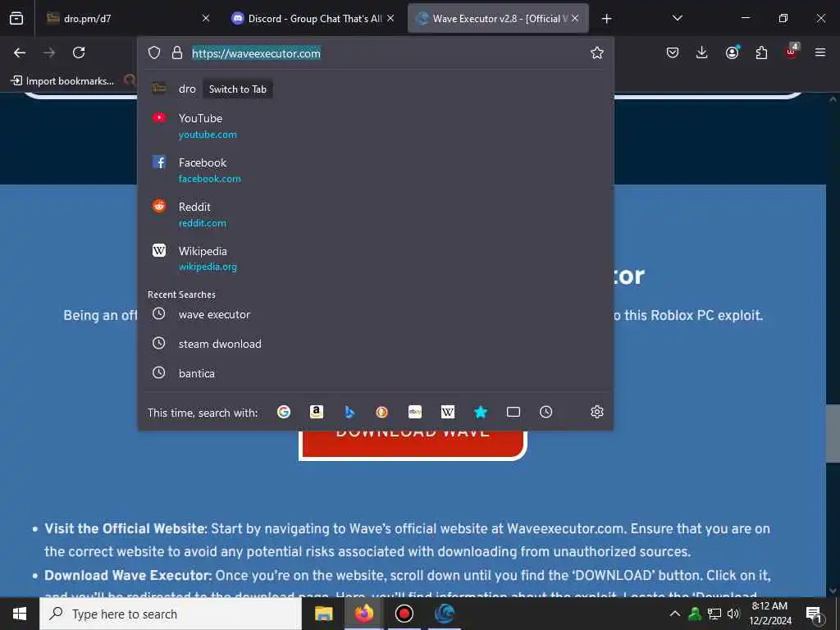Search this time with Amazon
Viewport: 840px width, 630px height.
click(317, 412)
